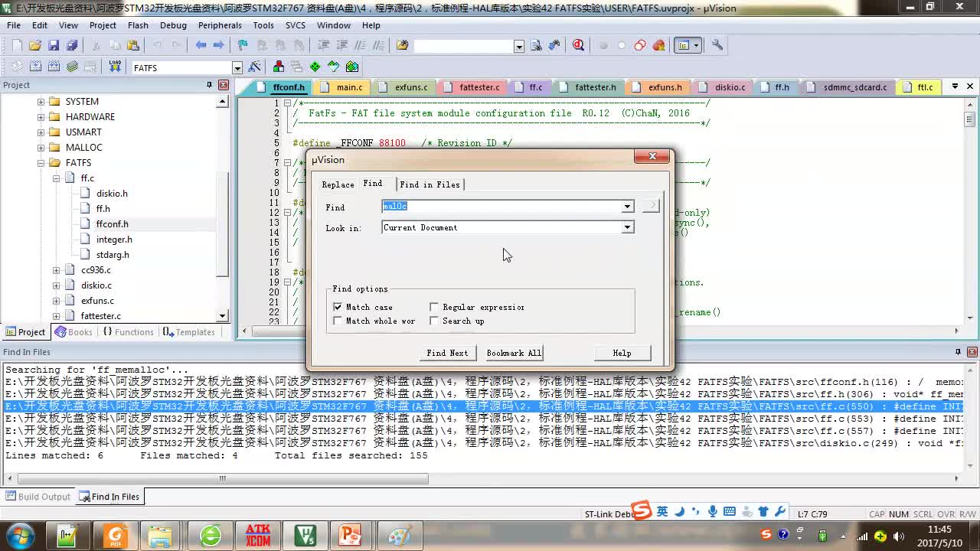Insert a bookmark with the flag icon
The image size is (980, 551).
[x=243, y=45]
